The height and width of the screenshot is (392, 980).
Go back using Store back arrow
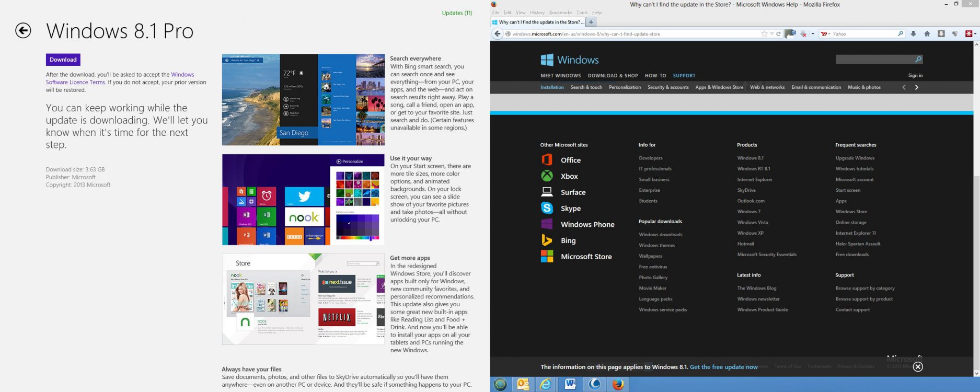click(x=23, y=31)
